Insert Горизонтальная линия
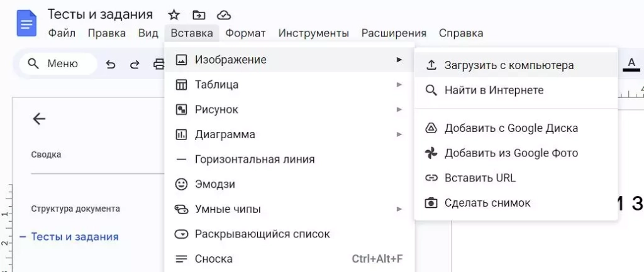Viewport: 644px width, 272px height. [x=289, y=159]
